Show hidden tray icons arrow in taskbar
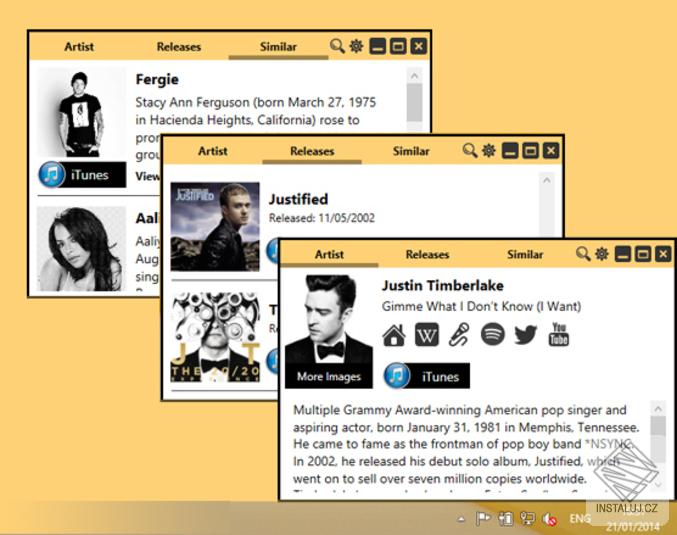This screenshot has height=535, width=677. tap(462, 519)
